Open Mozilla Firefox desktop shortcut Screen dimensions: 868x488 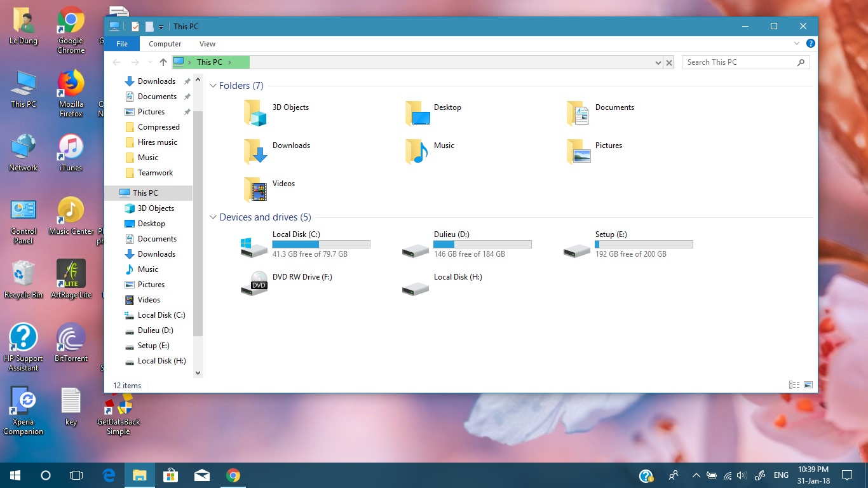coord(71,93)
